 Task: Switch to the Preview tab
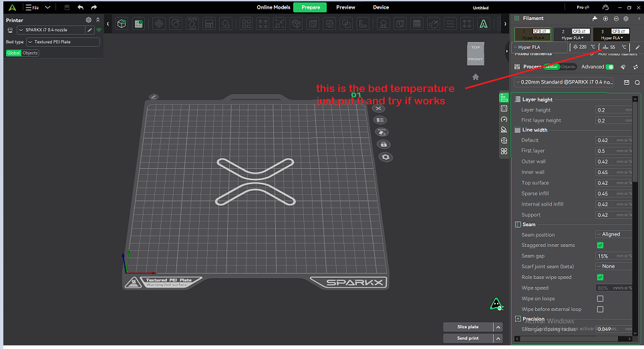point(345,7)
